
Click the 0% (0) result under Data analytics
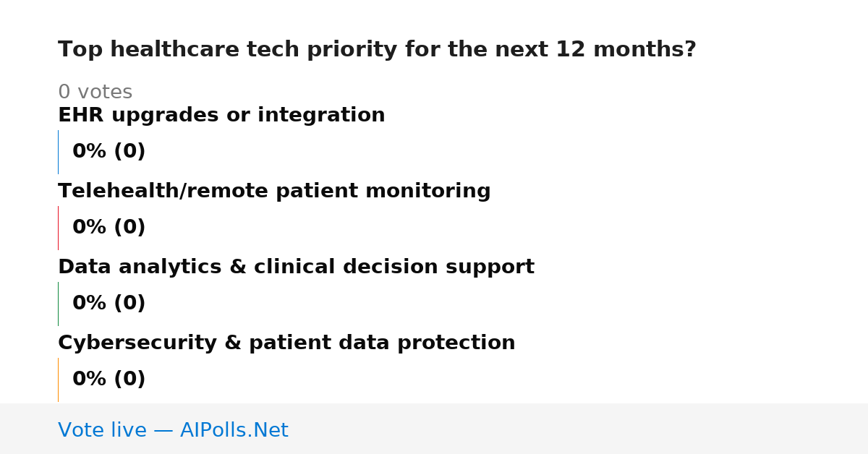109,304
